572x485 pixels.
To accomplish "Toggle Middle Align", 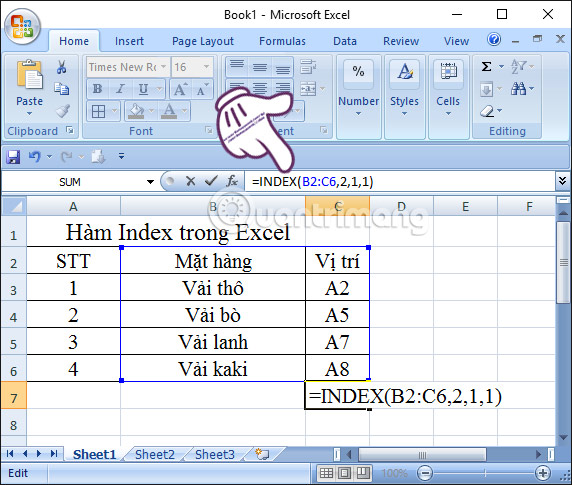I will [x=260, y=66].
